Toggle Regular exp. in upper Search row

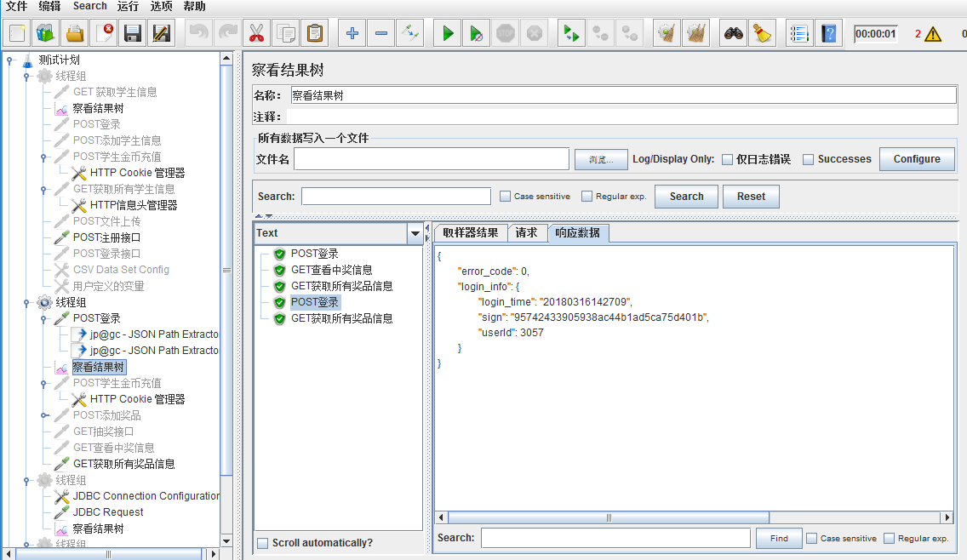coord(586,196)
